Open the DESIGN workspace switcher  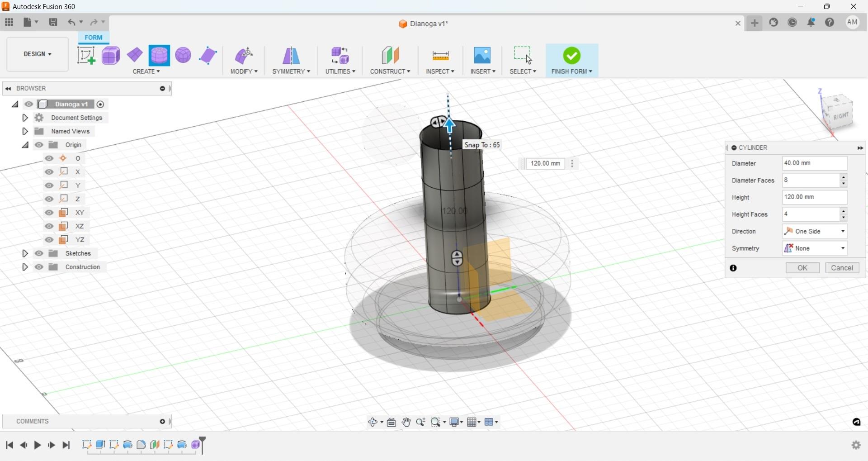coord(36,54)
